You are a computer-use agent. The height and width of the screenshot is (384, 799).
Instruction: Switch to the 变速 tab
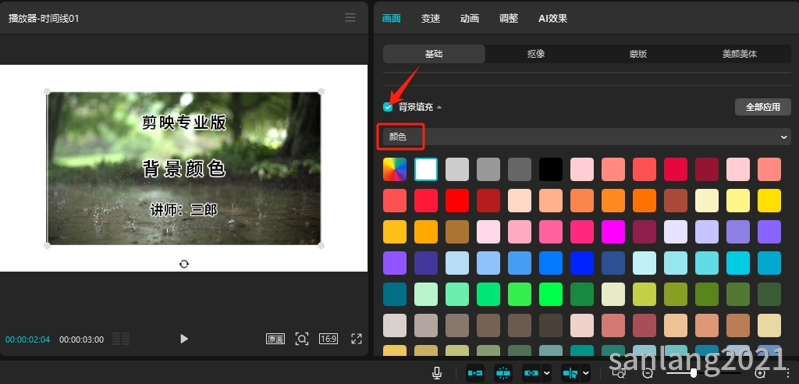(431, 18)
